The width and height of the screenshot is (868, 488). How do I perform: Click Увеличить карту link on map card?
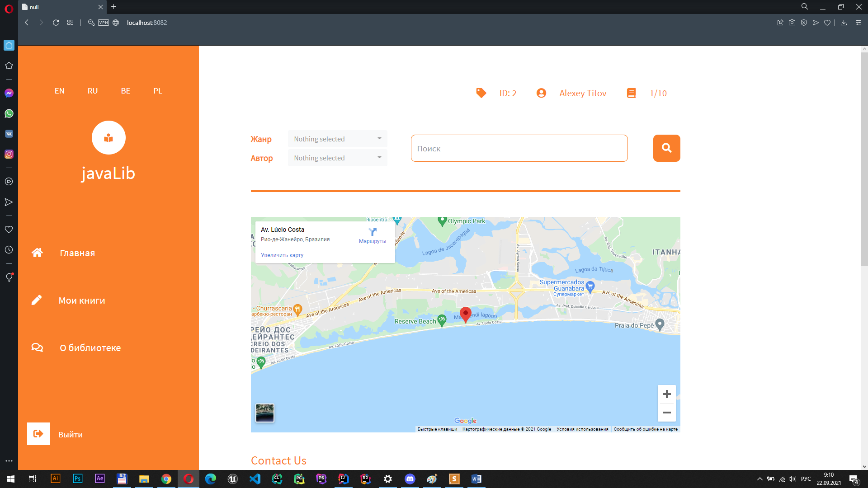click(x=282, y=255)
